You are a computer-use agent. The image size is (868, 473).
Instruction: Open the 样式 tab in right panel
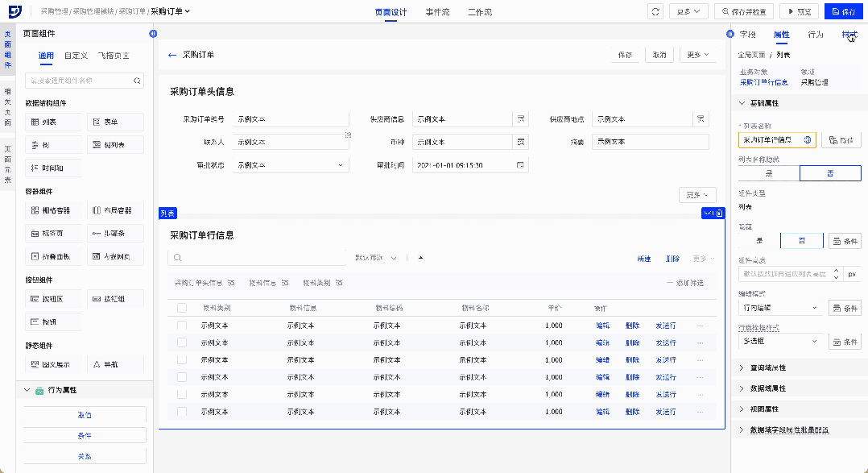coord(849,35)
